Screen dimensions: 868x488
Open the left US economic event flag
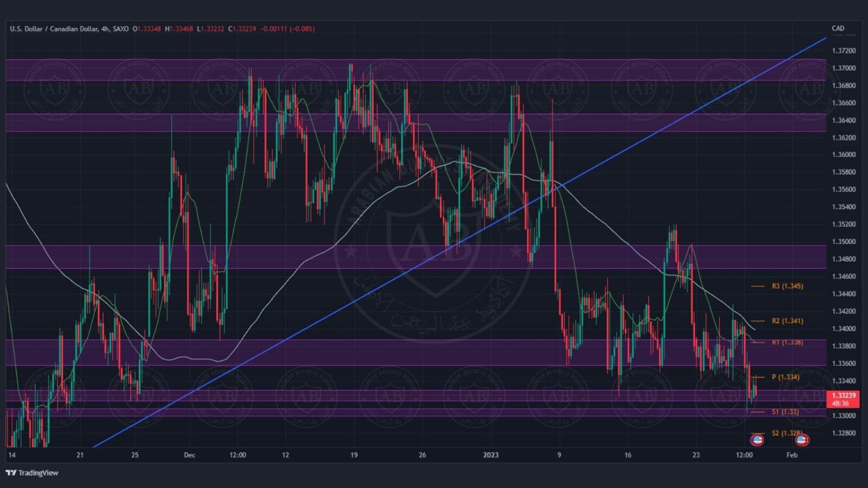pos(757,440)
